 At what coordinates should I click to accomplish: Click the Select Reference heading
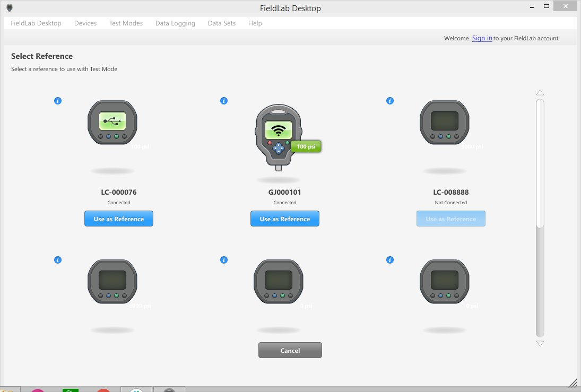pos(42,56)
